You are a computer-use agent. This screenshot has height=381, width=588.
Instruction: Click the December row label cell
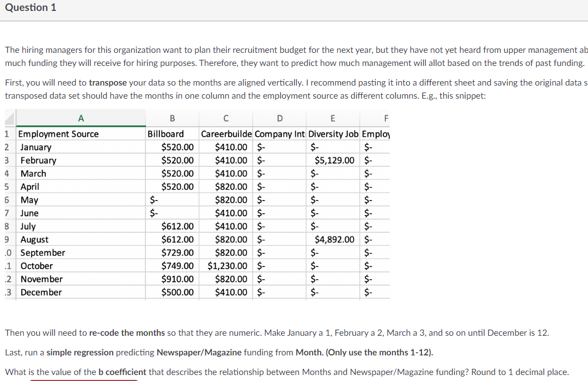(40, 292)
